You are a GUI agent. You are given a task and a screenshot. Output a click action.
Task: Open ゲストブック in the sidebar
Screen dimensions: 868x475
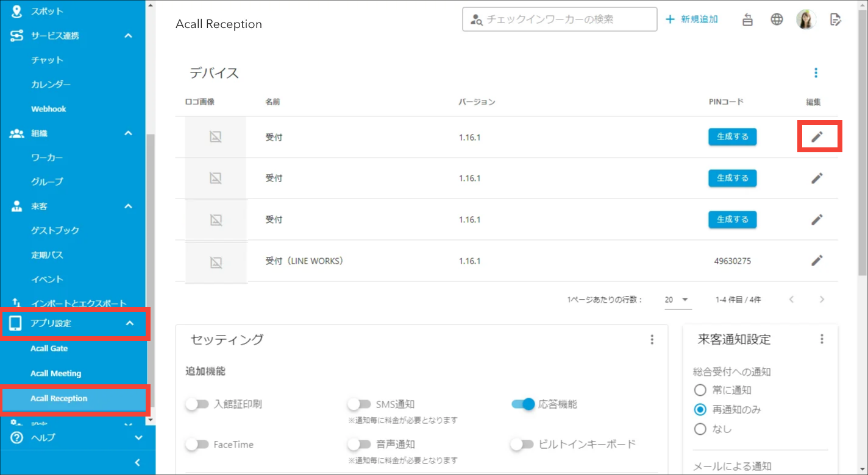55,231
